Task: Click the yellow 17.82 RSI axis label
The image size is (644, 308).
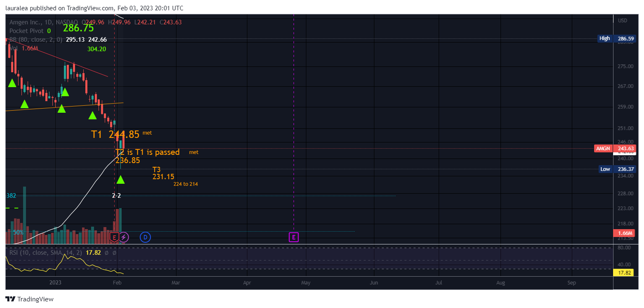Action: (624, 272)
